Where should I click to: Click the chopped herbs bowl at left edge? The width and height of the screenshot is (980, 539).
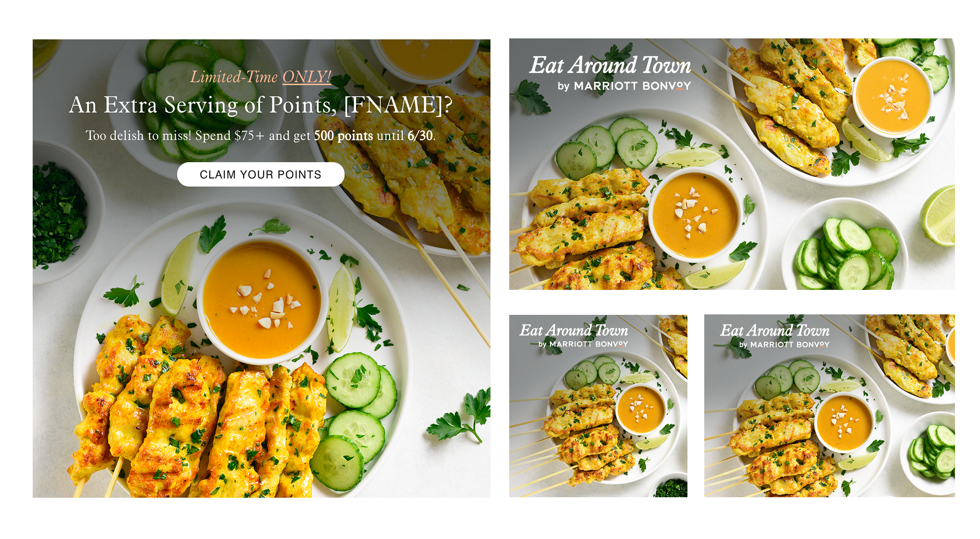click(x=60, y=213)
